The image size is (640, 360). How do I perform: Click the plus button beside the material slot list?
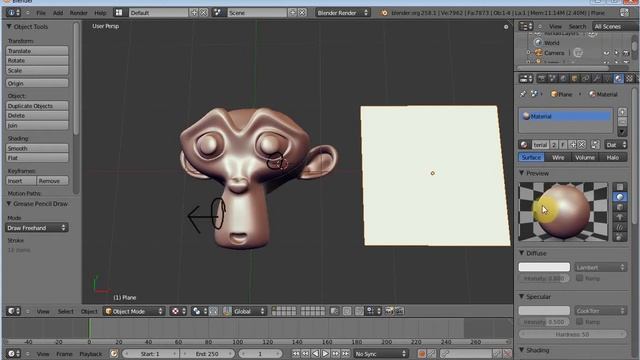[x=622, y=112]
